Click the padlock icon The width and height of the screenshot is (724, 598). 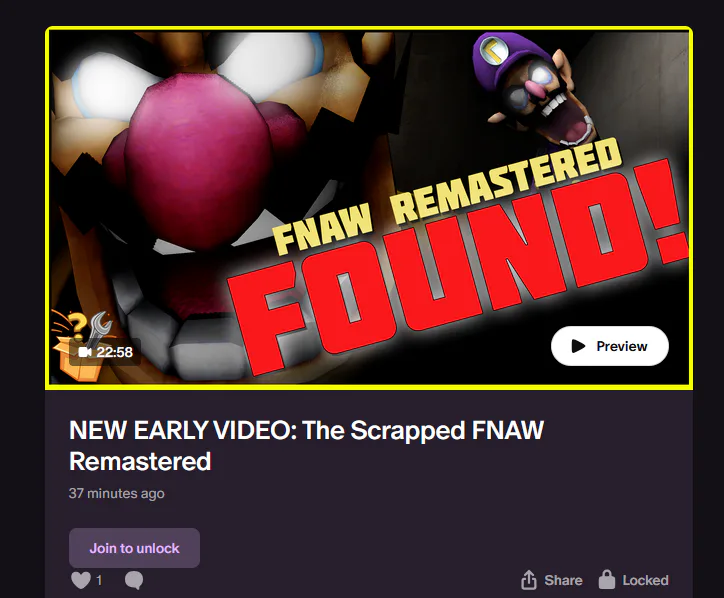point(607,580)
